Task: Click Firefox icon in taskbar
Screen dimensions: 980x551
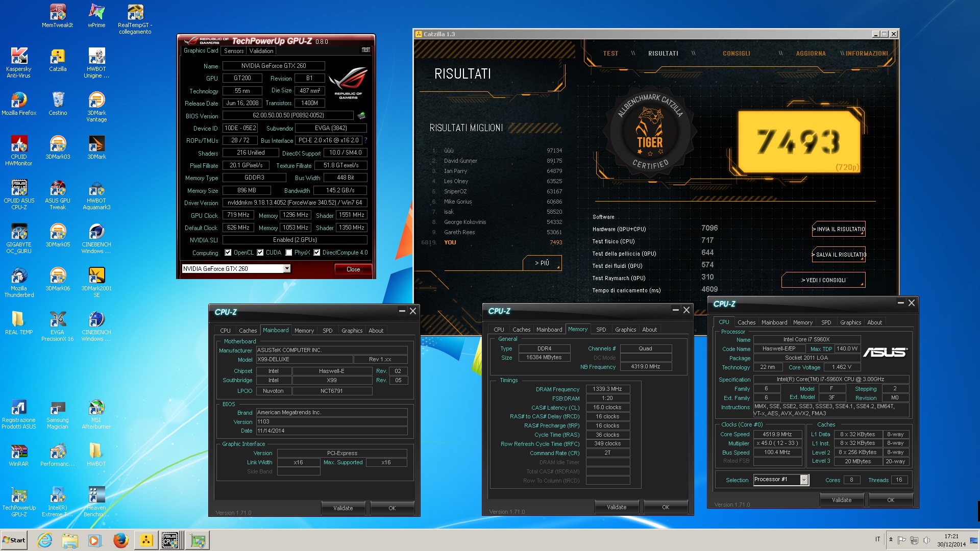Action: [x=120, y=540]
